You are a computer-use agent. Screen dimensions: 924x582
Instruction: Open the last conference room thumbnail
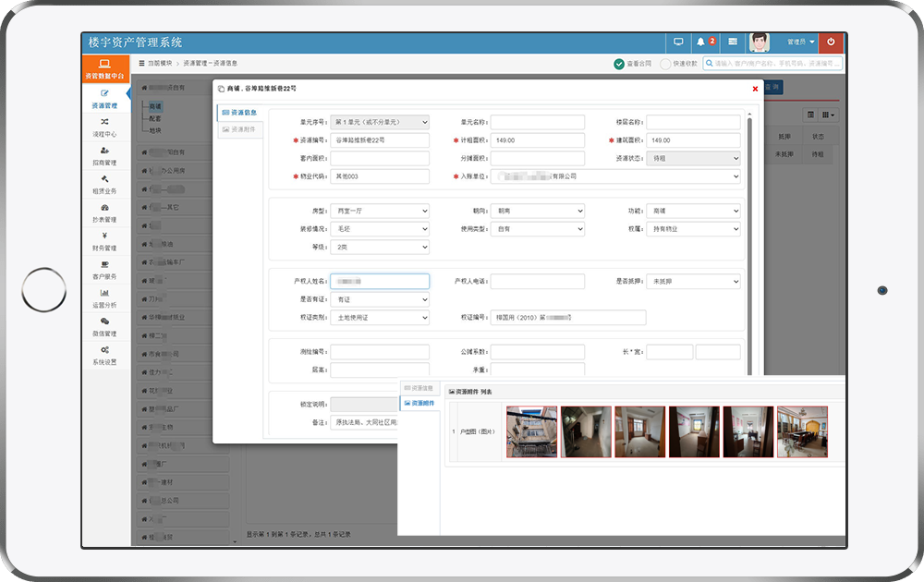(803, 431)
